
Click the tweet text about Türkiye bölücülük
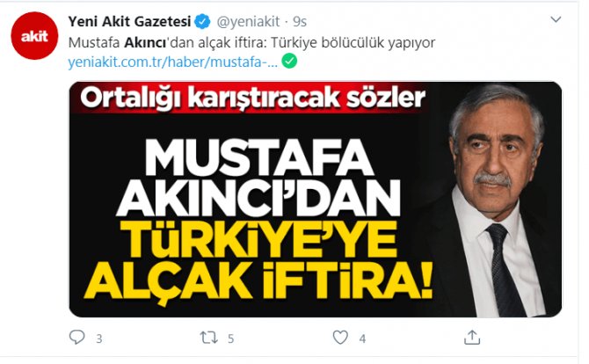[x=251, y=43]
